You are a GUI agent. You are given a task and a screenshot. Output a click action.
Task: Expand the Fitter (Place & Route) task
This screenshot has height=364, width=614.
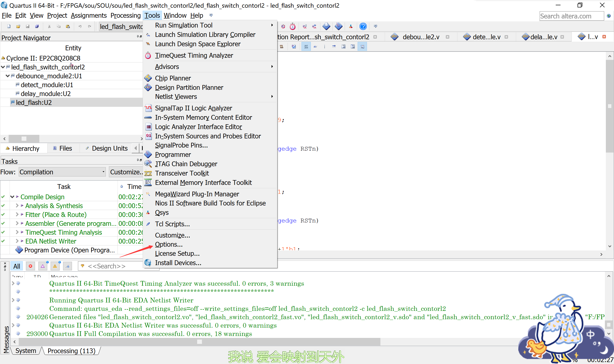click(x=17, y=214)
